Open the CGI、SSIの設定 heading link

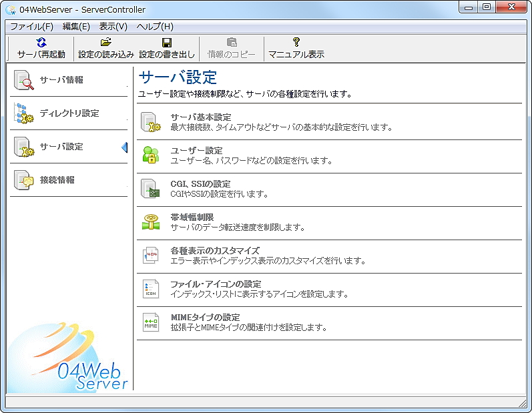[x=200, y=184]
